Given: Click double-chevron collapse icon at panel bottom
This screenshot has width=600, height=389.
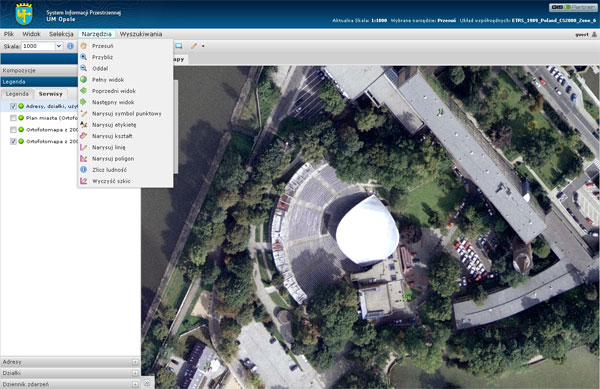Looking at the screenshot, I should (x=147, y=382).
